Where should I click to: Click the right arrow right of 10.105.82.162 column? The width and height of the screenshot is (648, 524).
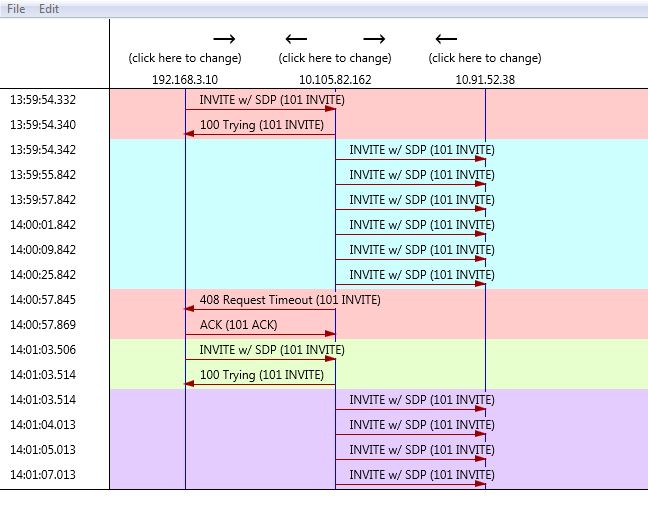click(374, 39)
